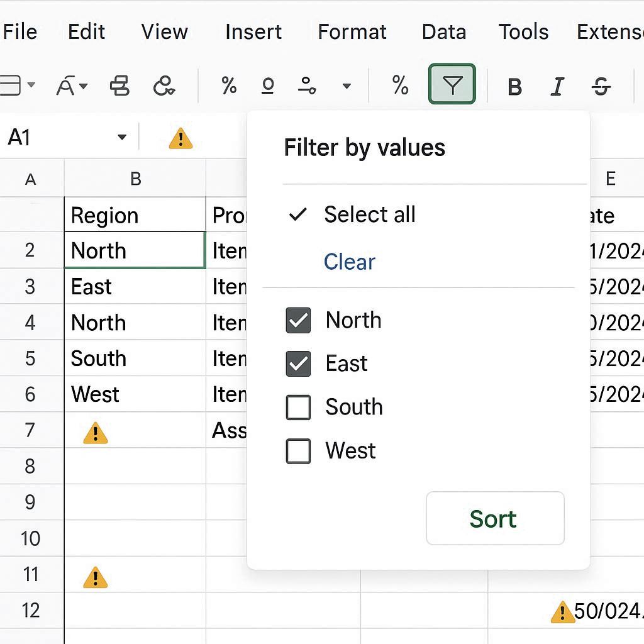Open the Tools menu

click(523, 32)
